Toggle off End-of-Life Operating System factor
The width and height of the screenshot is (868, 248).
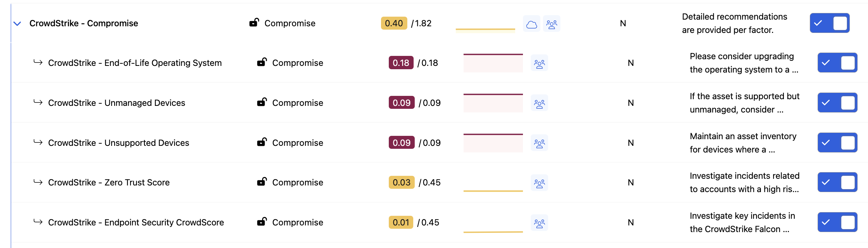click(837, 63)
